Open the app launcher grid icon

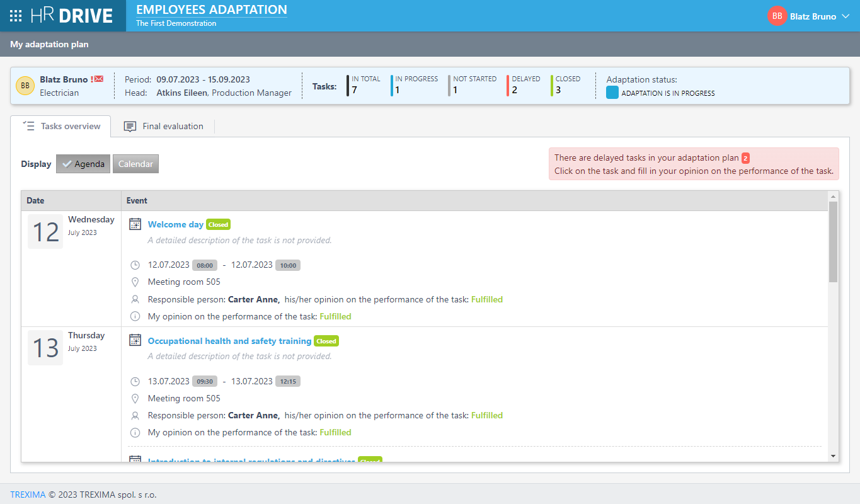15,16
